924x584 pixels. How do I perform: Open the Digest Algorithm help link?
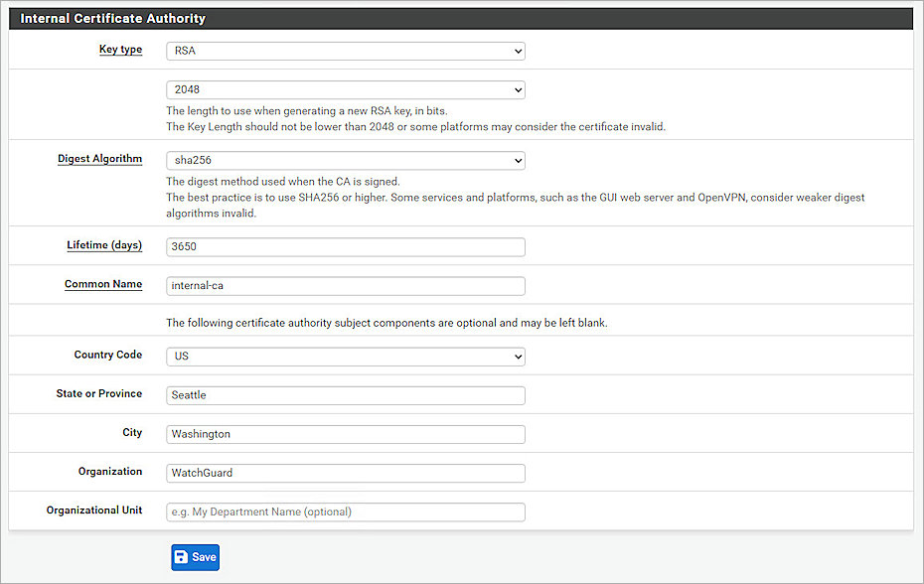coord(99,158)
